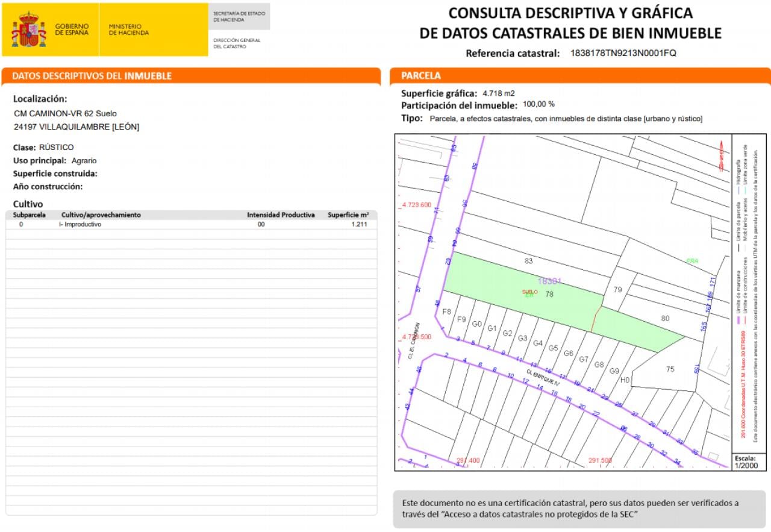The image size is (771, 532).
Task: Click the cadastral reference 1838178TN9213N0001FQ
Action: [x=623, y=53]
